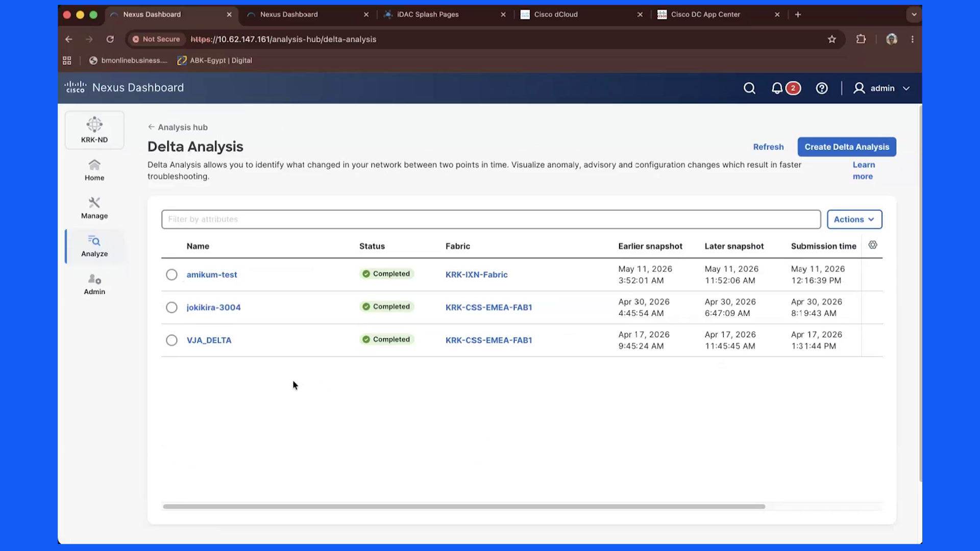The image size is (980, 551).
Task: Open the Learn more link
Action: (x=864, y=171)
